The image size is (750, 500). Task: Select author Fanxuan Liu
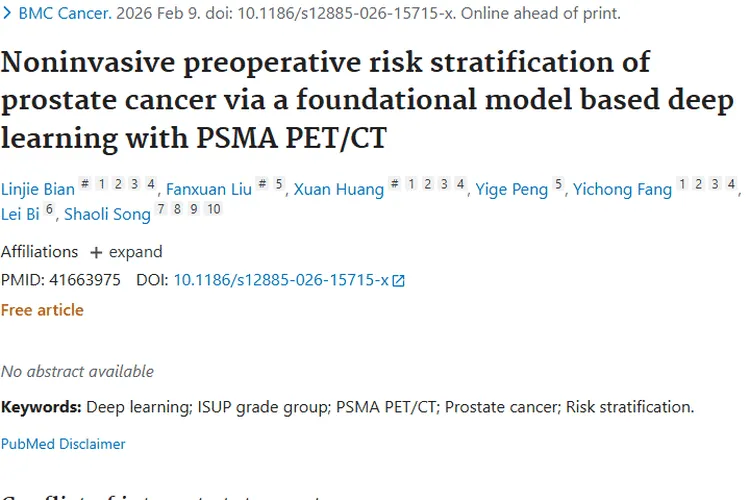click(x=208, y=189)
